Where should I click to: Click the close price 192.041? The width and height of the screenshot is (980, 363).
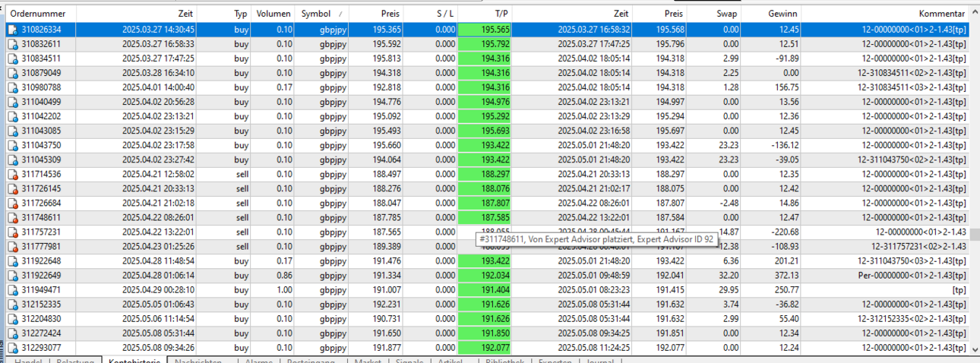pyautogui.click(x=669, y=275)
